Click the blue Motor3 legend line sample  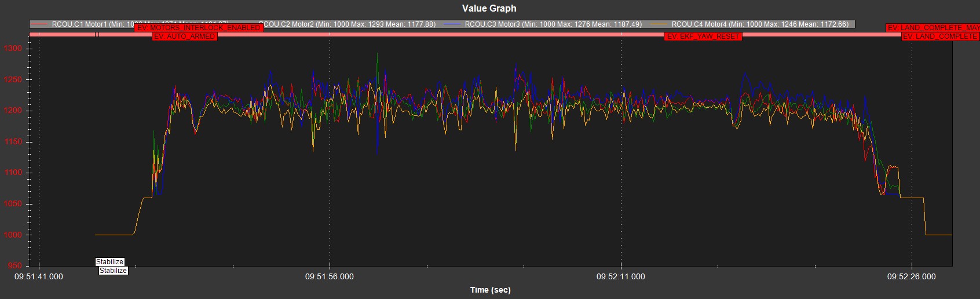tap(452, 24)
